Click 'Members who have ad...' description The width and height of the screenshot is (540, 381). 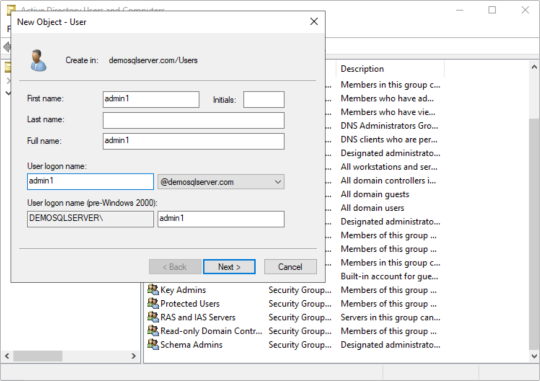pyautogui.click(x=387, y=99)
